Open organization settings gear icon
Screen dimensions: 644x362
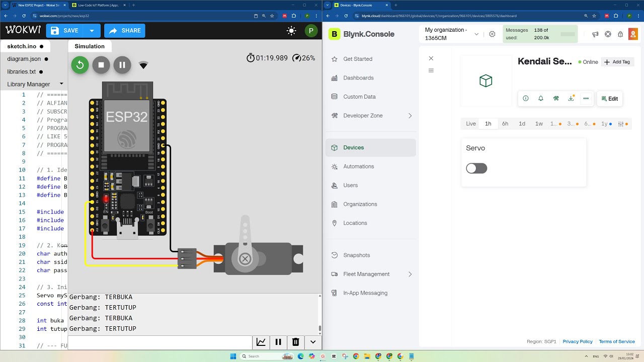492,34
